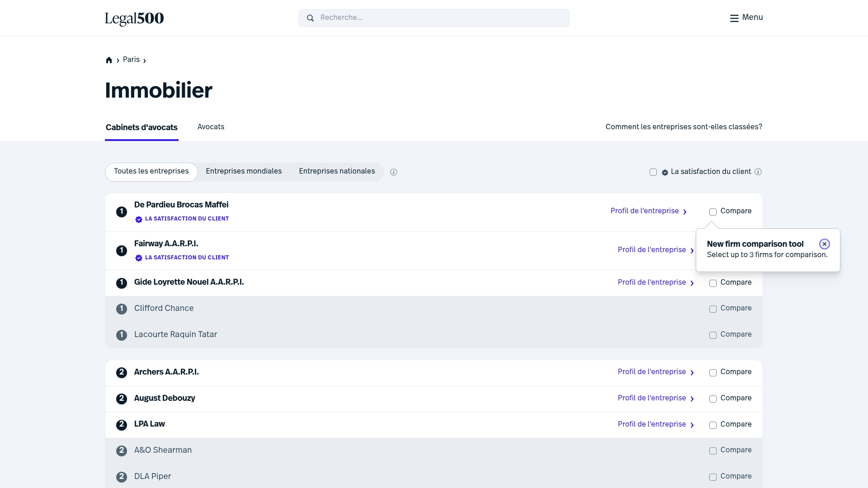Viewport: 868px width, 488px height.
Task: Open info tooltip next to filter pills
Action: pyautogui.click(x=393, y=172)
